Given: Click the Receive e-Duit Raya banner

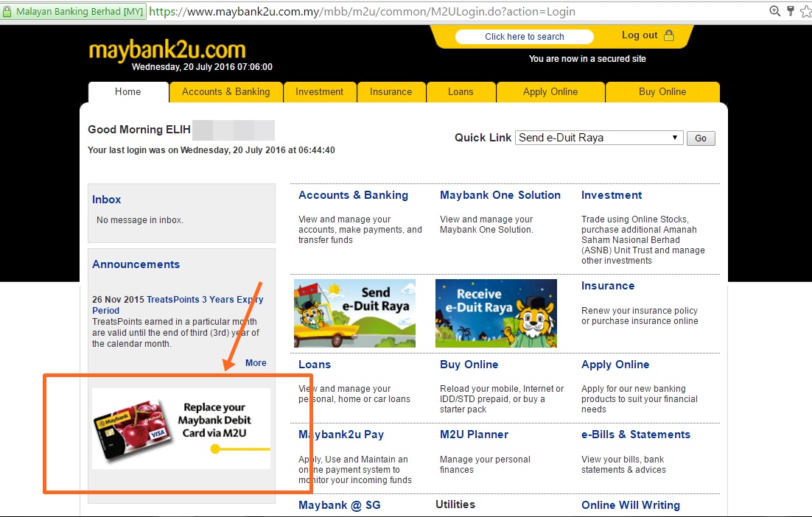Looking at the screenshot, I should (x=496, y=313).
